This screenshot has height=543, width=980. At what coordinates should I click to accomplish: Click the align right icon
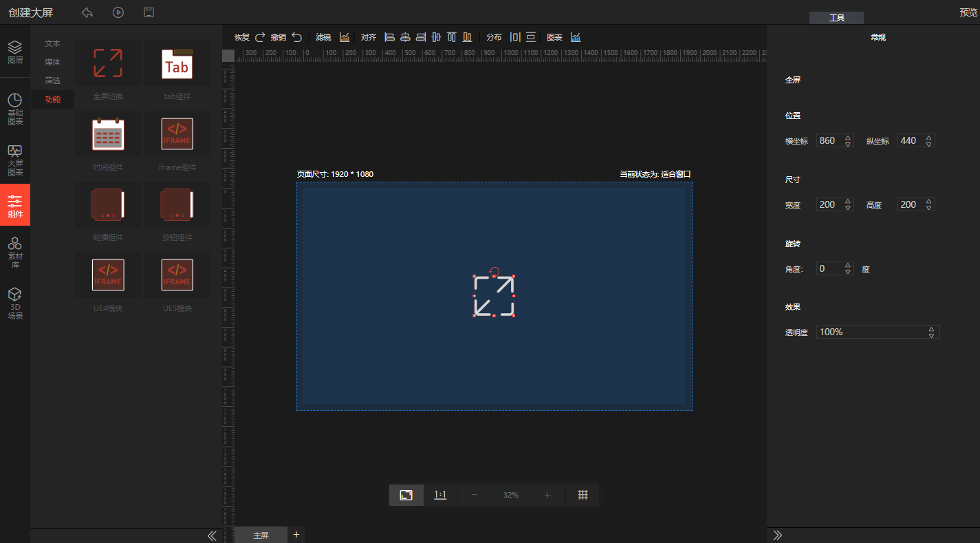[x=420, y=37]
